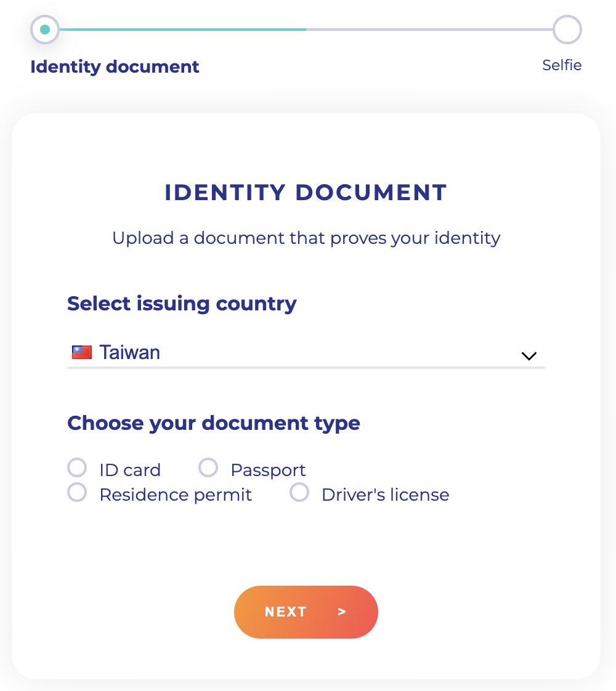This screenshot has height=691, width=616.
Task: Click the Selfie step circle
Action: (x=567, y=30)
